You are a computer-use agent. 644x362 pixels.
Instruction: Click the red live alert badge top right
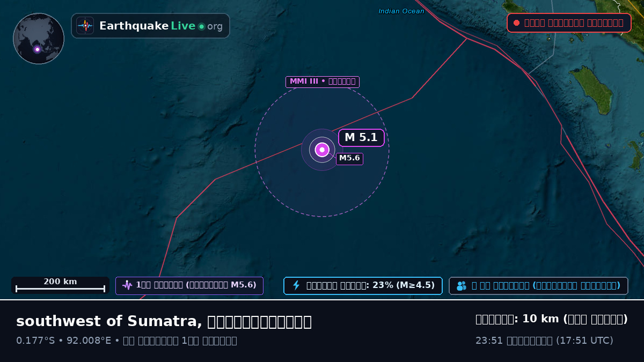click(569, 23)
